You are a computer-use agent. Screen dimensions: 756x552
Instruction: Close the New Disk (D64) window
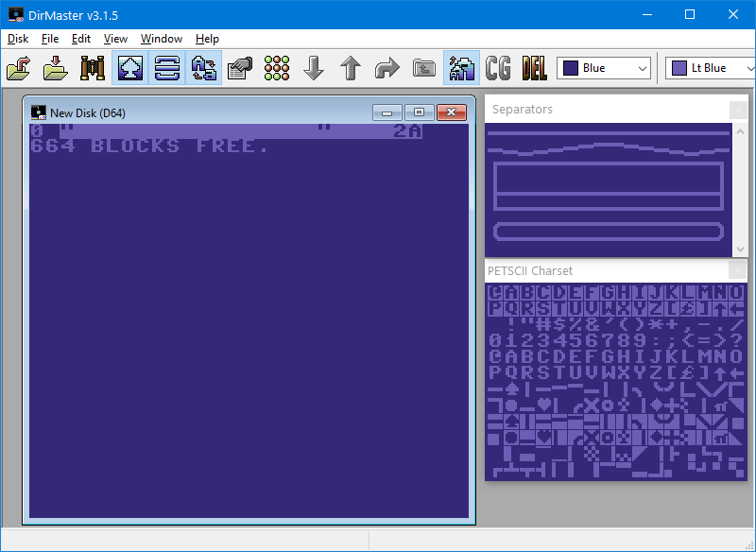(x=452, y=112)
